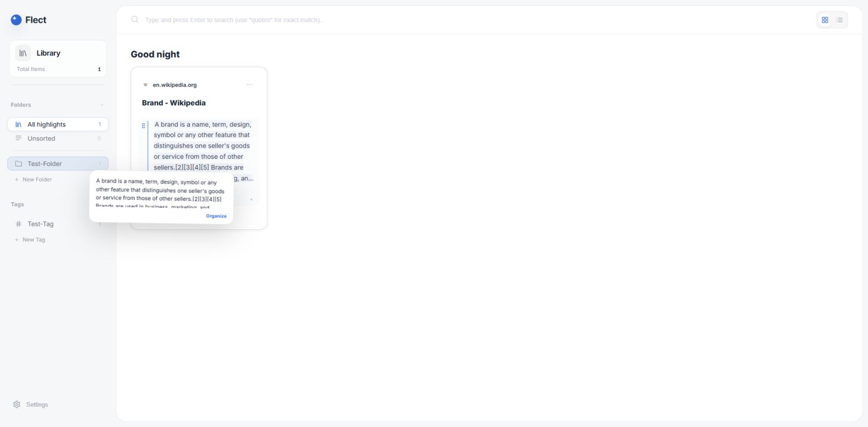Open the Brand - Wikipedia card title

pyautogui.click(x=174, y=103)
